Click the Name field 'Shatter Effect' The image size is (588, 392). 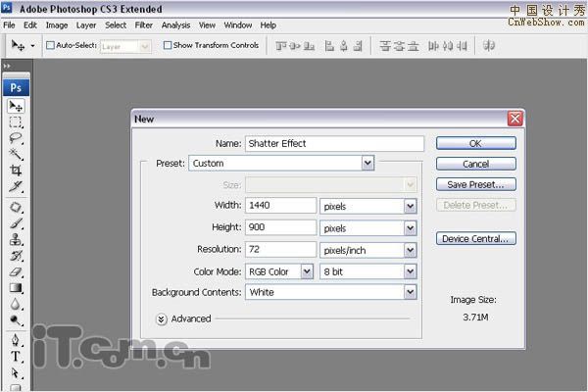[334, 144]
